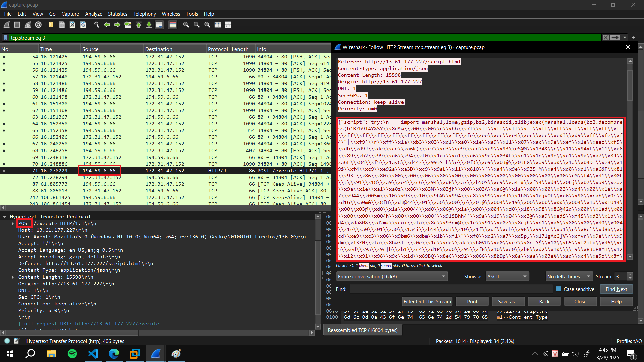This screenshot has height=362, width=644.
Task: Toggle auto scroll in live capture
Action: click(159, 25)
